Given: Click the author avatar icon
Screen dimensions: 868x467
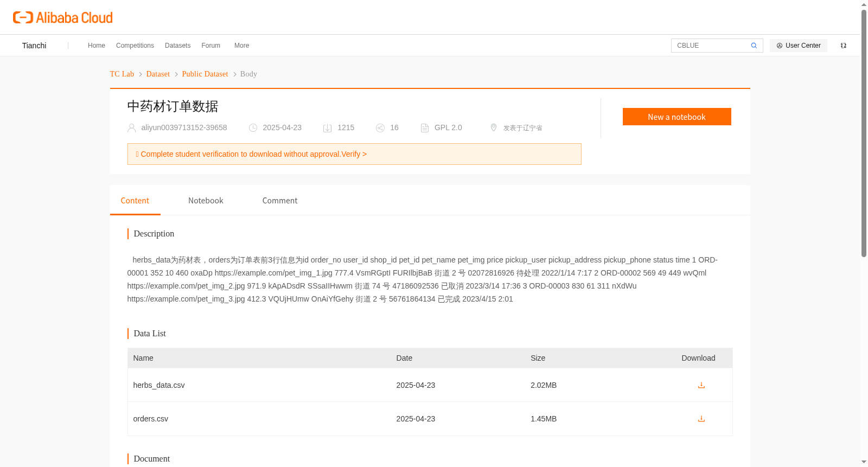Looking at the screenshot, I should (x=131, y=128).
